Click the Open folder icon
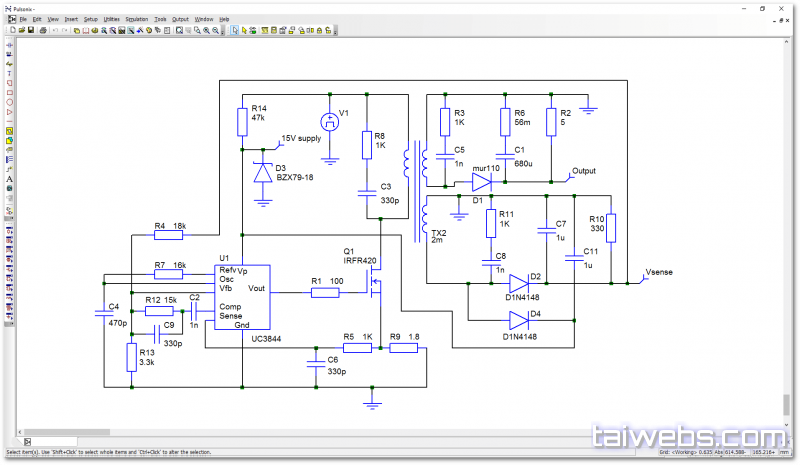800x465 pixels. [20, 30]
